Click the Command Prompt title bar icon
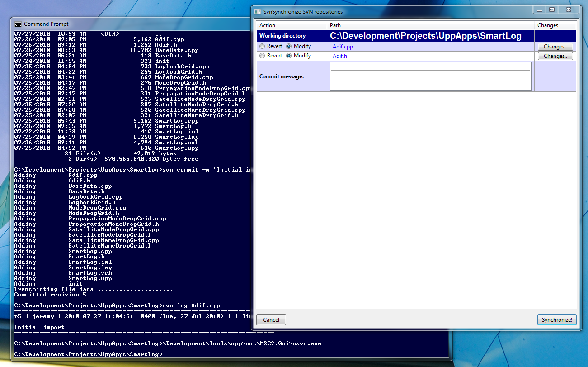Viewport: 588px width, 367px height. [18, 24]
